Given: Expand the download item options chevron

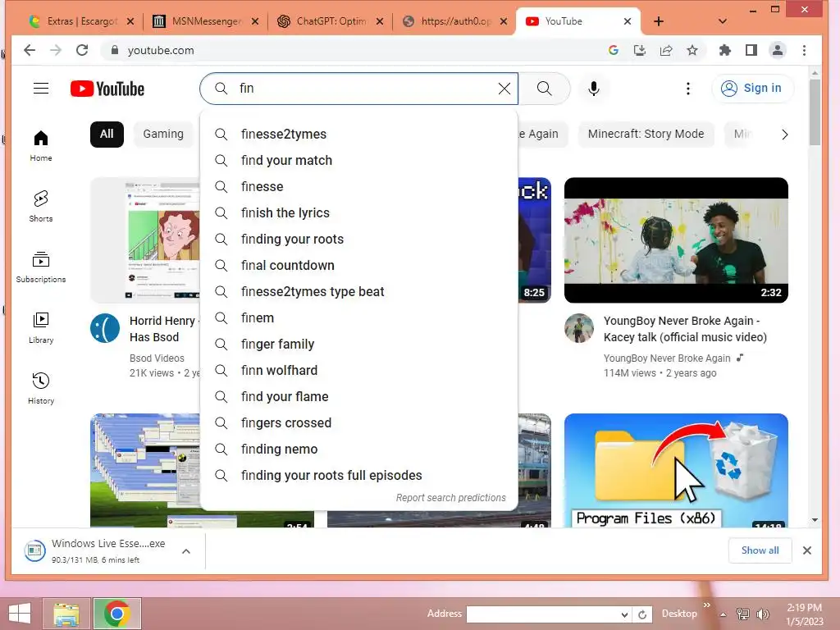Looking at the screenshot, I should [x=186, y=551].
